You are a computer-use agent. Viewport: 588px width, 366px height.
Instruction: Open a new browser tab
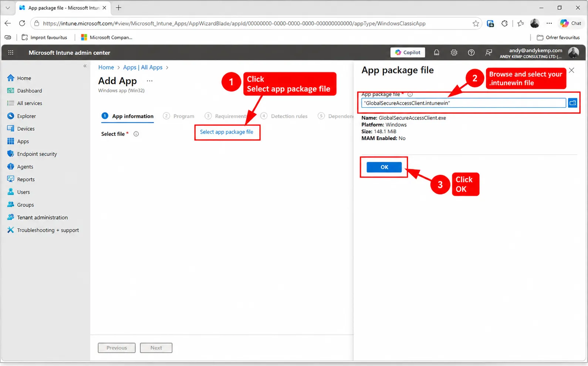point(118,8)
